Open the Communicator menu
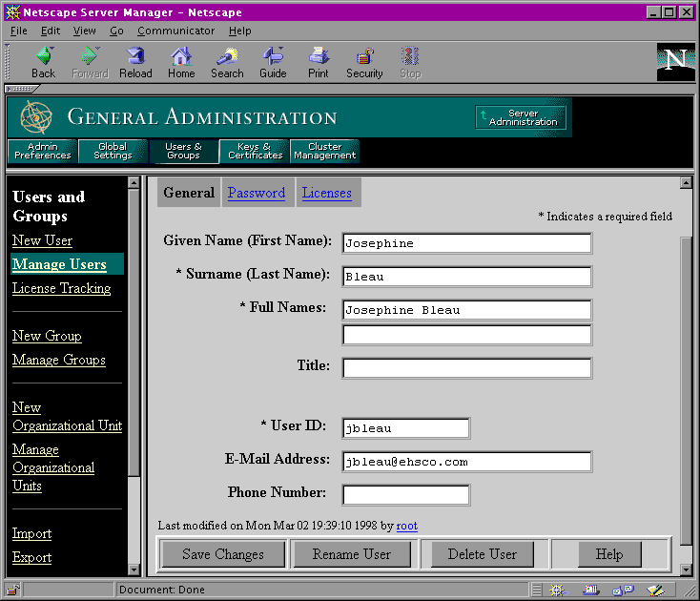 (176, 31)
